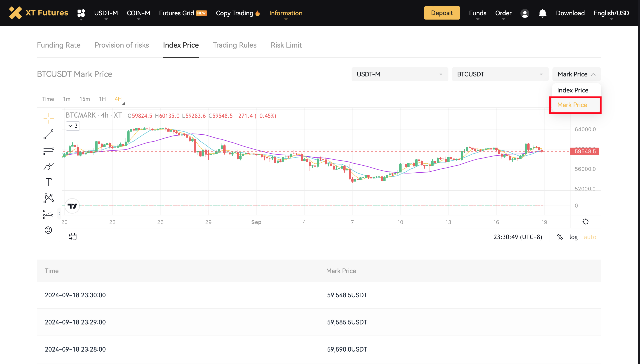Open the USDT-M contract type dropdown
Viewport: 640px width, 364px height.
400,74
